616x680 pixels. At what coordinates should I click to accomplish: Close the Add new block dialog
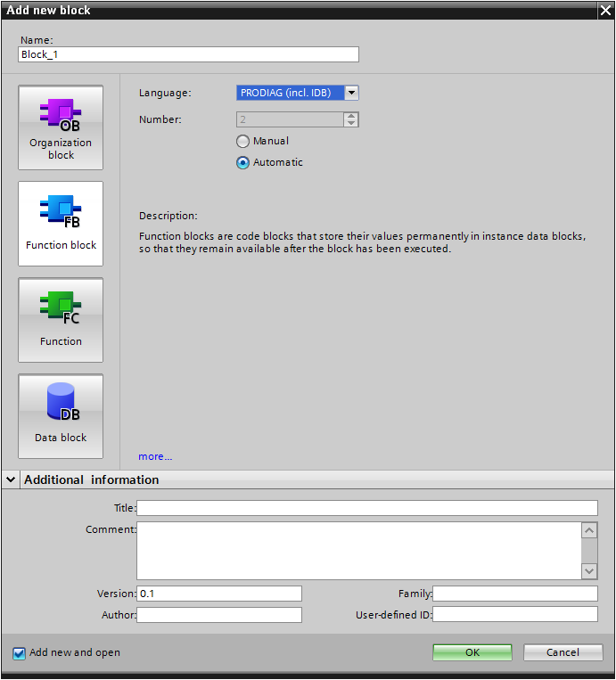pyautogui.click(x=605, y=10)
